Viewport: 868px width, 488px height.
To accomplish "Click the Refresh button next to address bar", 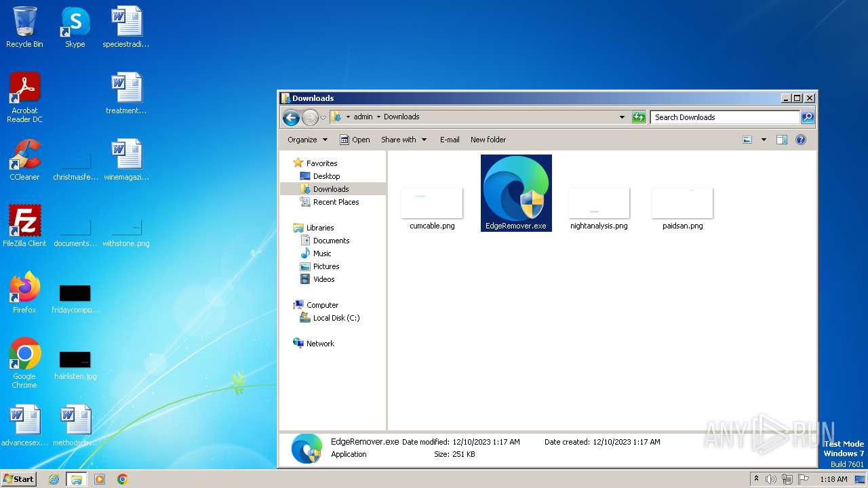I will point(639,117).
